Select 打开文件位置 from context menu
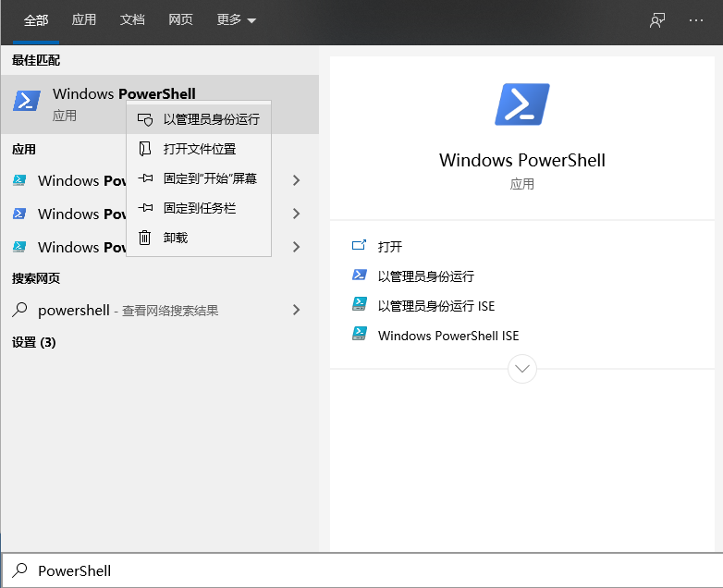This screenshot has height=588, width=723. [x=199, y=149]
